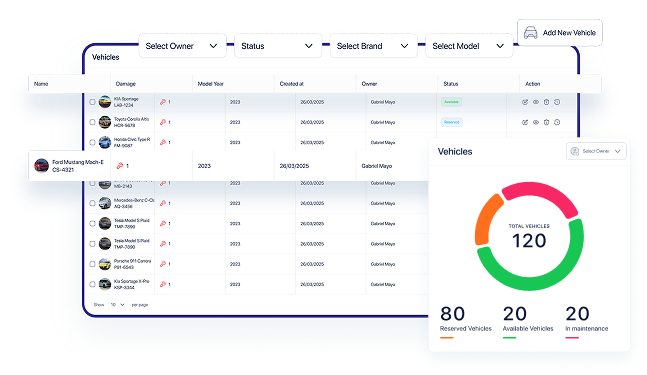Image resolution: width=647 pixels, height=375 pixels.
Task: Open the Select Owner filter above table
Action: pyautogui.click(x=182, y=46)
